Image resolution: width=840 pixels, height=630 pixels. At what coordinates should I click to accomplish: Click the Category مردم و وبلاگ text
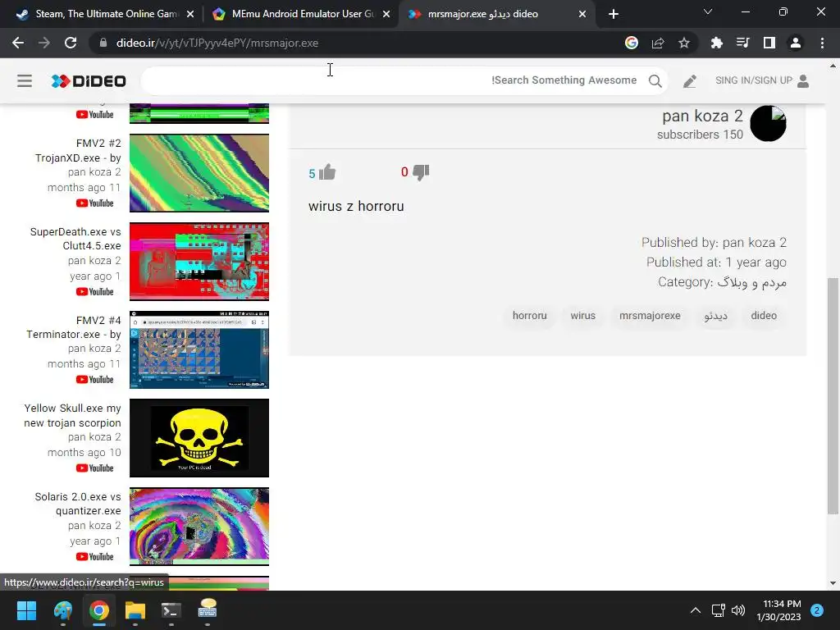click(x=722, y=282)
